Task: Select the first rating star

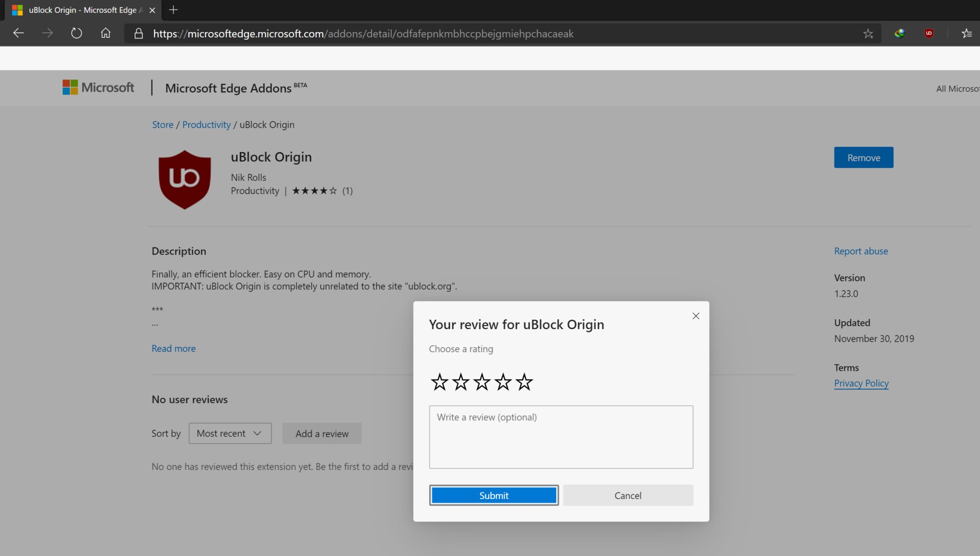Action: (439, 382)
